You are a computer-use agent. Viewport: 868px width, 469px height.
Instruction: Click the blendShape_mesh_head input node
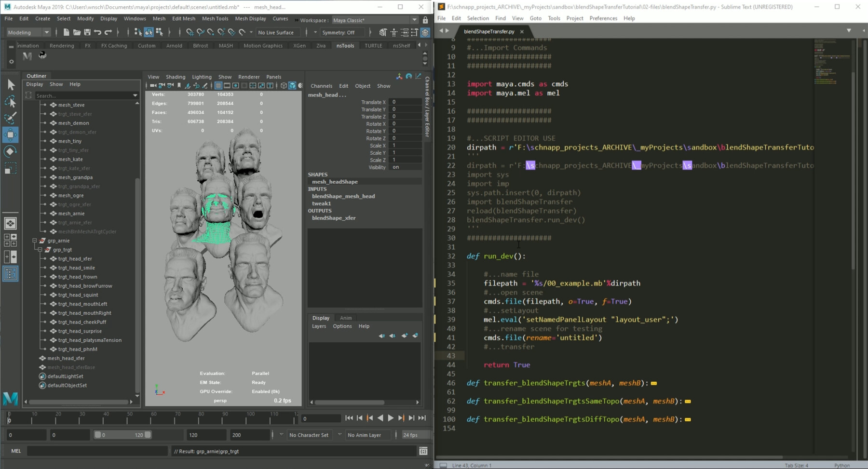click(x=343, y=196)
